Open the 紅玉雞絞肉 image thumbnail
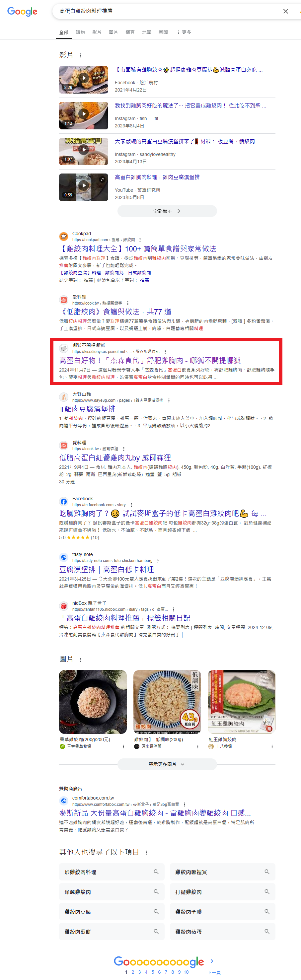Screen dimensions: 301x980 (241, 702)
